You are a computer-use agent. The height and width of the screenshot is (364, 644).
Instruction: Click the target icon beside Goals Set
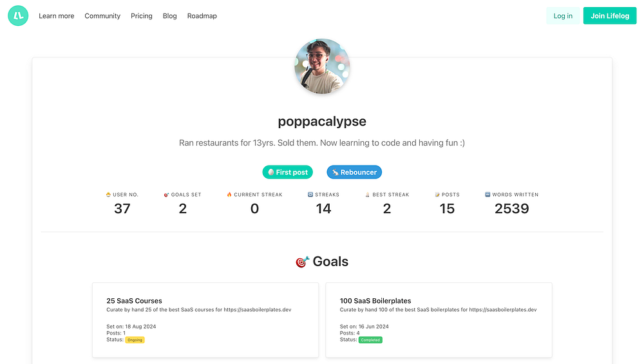[166, 195]
